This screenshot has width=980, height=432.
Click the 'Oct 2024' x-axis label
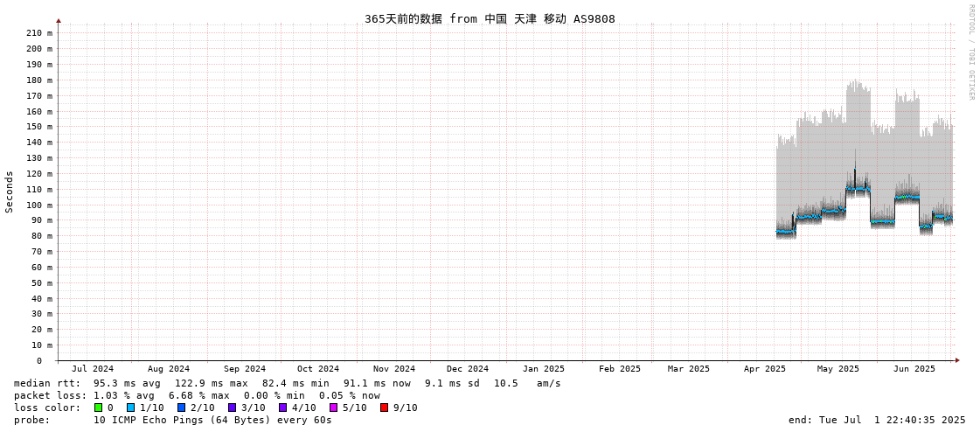click(x=318, y=369)
